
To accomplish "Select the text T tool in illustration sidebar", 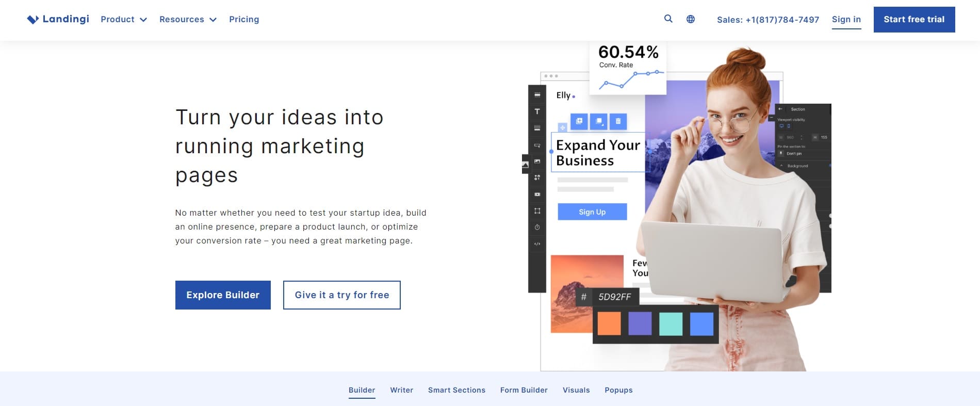I will (x=537, y=111).
